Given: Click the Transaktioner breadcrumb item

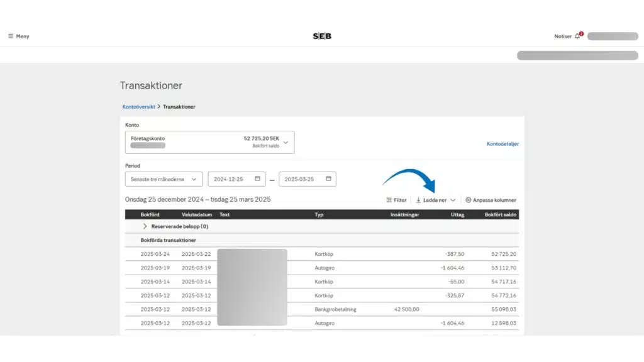Looking at the screenshot, I should tap(179, 107).
